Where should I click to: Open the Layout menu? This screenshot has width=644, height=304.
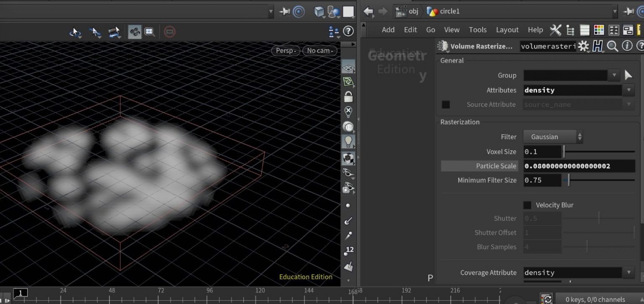[507, 30]
